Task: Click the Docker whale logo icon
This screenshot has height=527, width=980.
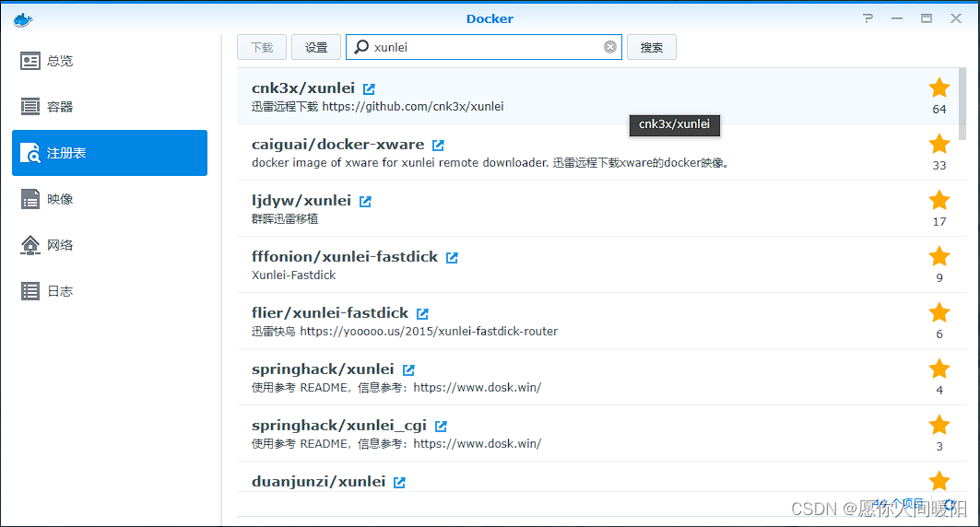Action: pyautogui.click(x=22, y=19)
